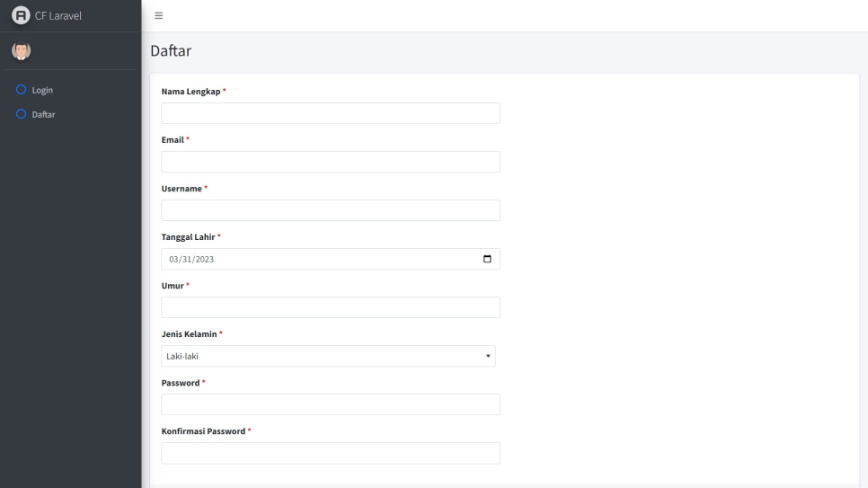
Task: Click the CF Laravel logo icon
Action: pos(21,15)
